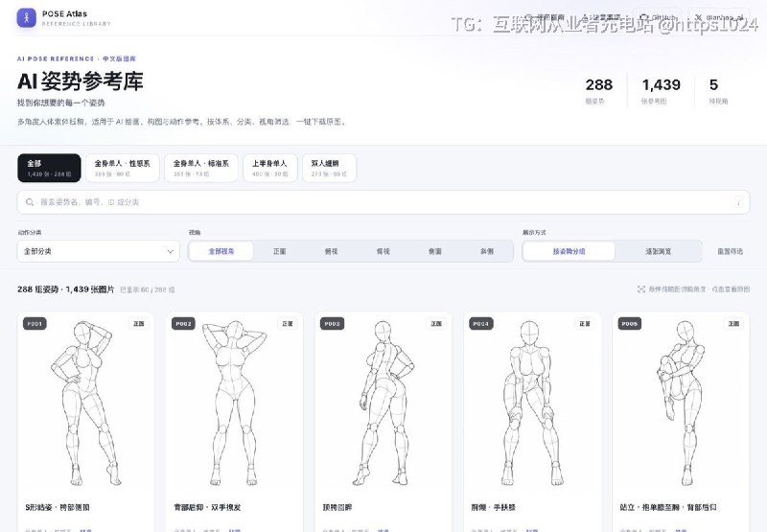Choose the 正面 view filter
The height and width of the screenshot is (532, 767).
[279, 251]
